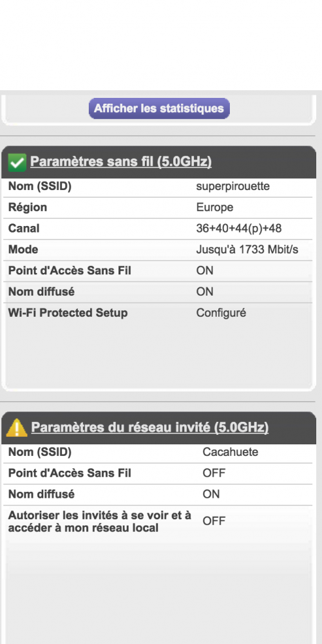
Task: Select the Jusqu'à 1733 Mbit/s value
Action: [247, 250]
